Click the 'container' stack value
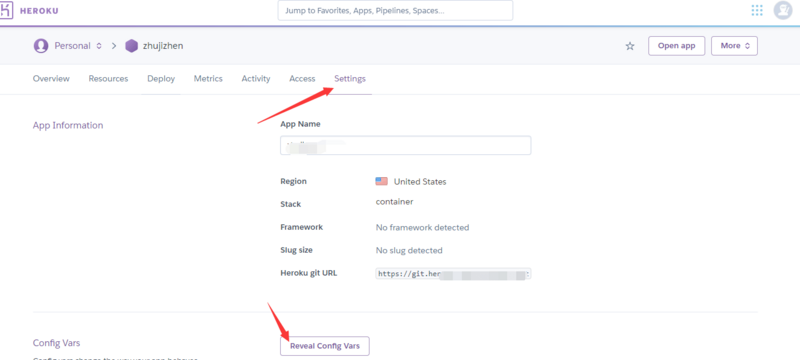Image resolution: width=800 pixels, height=360 pixels. [x=394, y=201]
